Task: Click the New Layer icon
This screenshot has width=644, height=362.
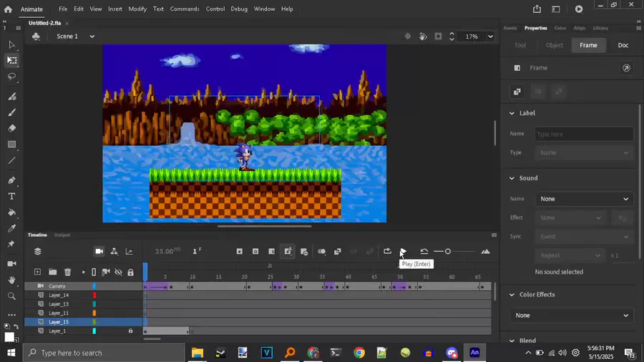Action: [x=37, y=272]
